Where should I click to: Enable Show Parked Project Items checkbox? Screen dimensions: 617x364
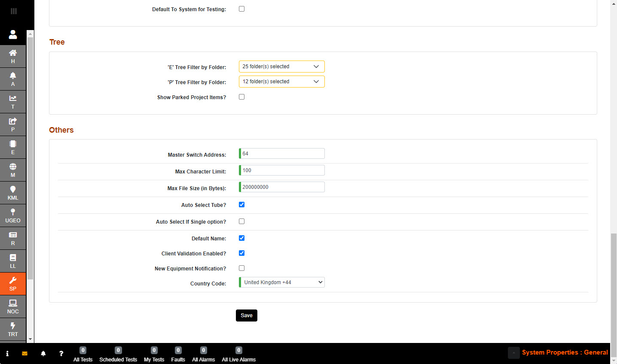(x=242, y=97)
